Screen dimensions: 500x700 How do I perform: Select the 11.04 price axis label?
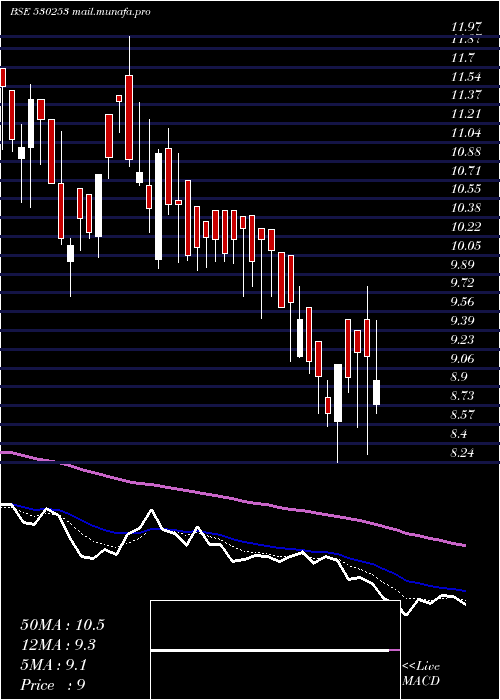tap(466, 133)
